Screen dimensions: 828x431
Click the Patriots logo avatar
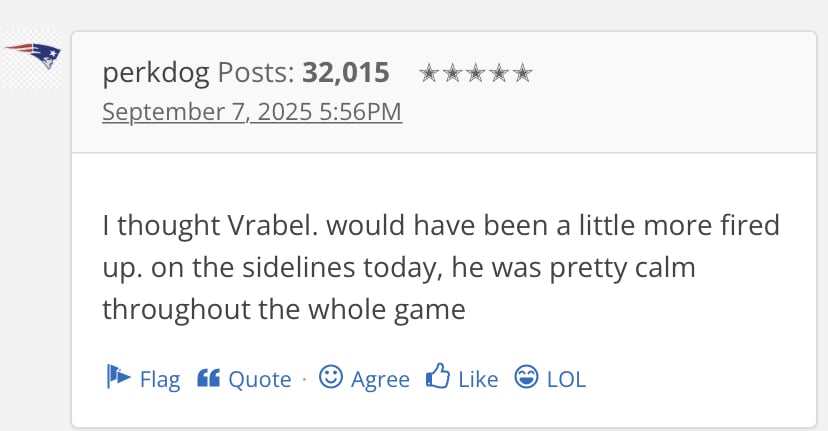pyautogui.click(x=32, y=57)
